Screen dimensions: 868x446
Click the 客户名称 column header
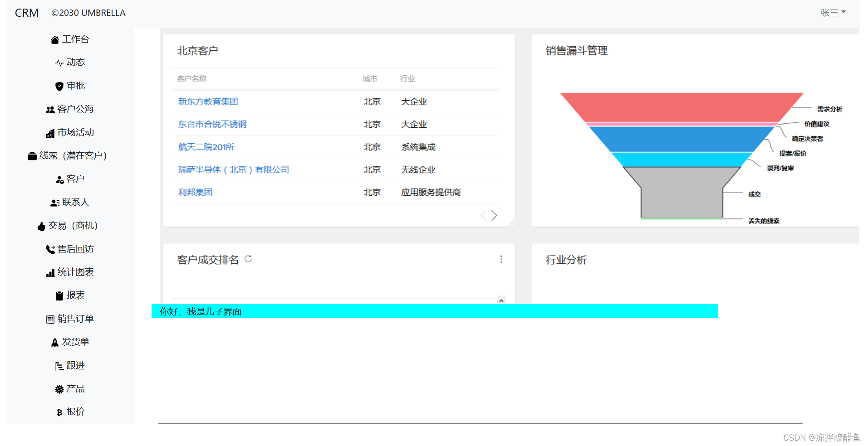pyautogui.click(x=192, y=79)
